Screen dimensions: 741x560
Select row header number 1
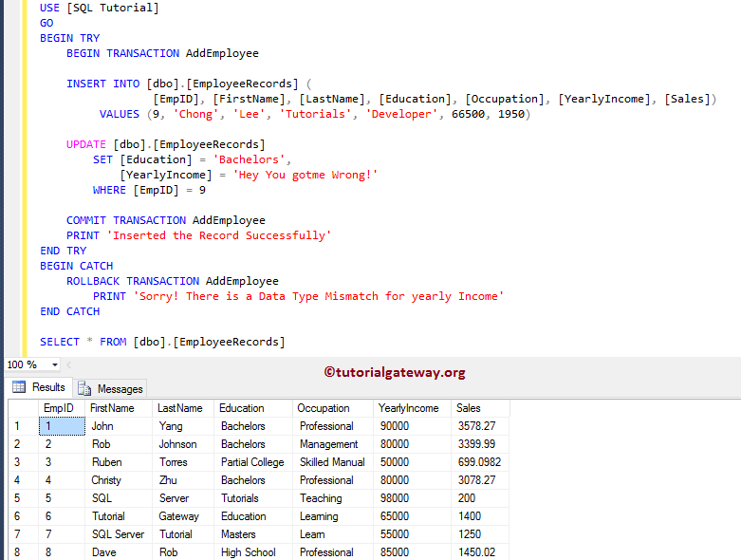pos(23,426)
